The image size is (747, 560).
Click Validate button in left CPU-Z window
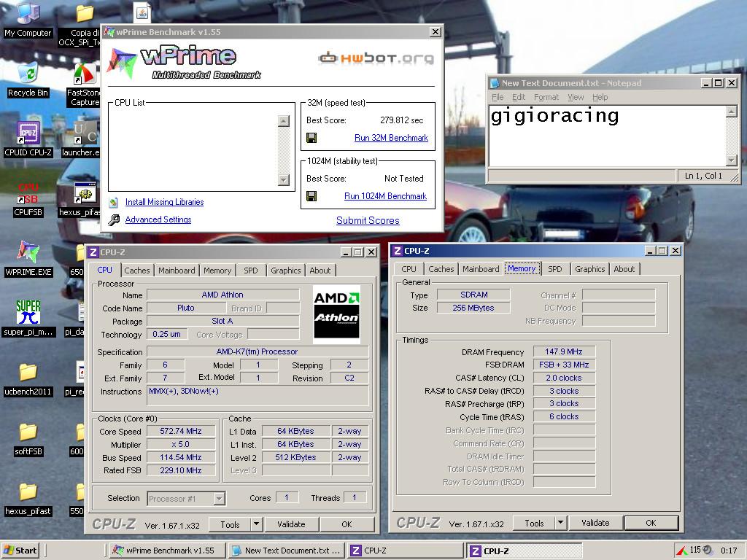click(291, 524)
